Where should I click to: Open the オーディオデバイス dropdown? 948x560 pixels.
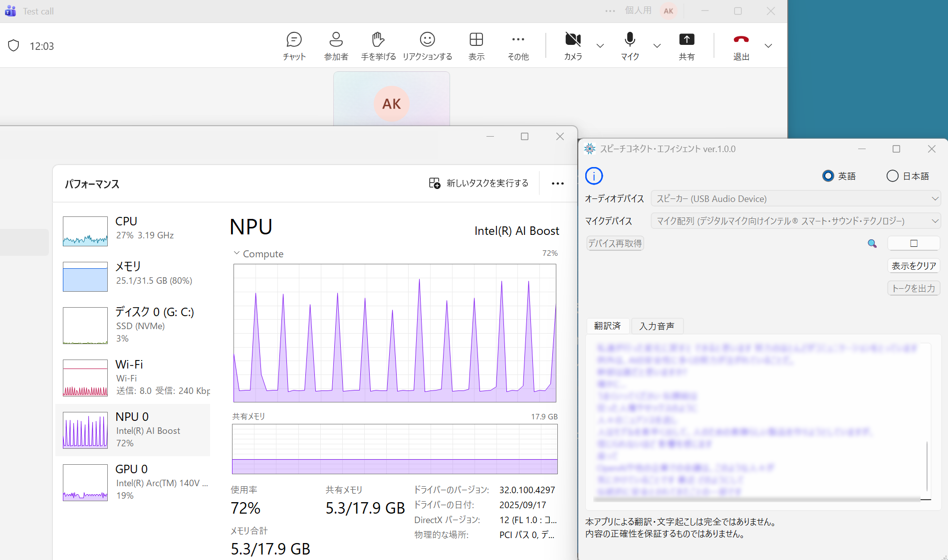point(795,198)
